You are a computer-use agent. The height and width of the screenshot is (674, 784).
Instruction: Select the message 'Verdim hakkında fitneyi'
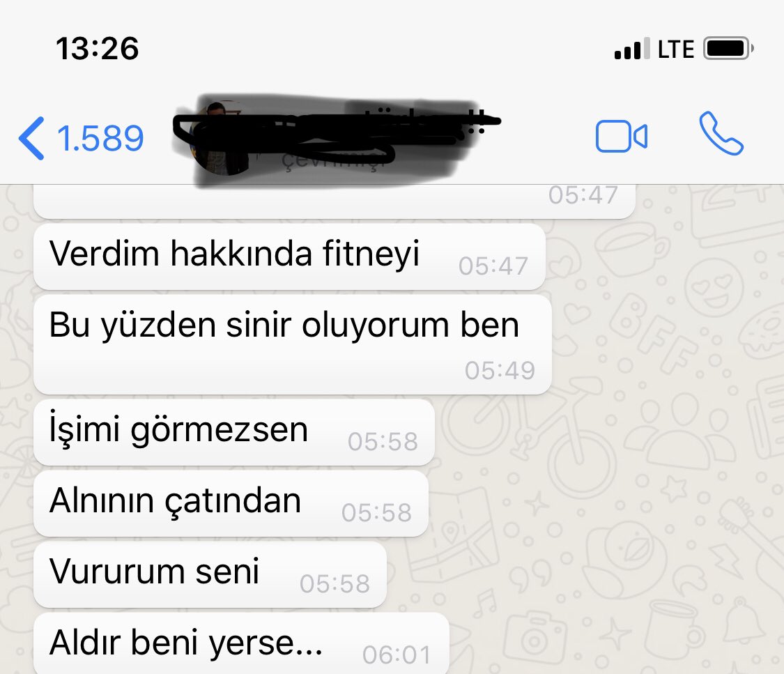(289, 256)
